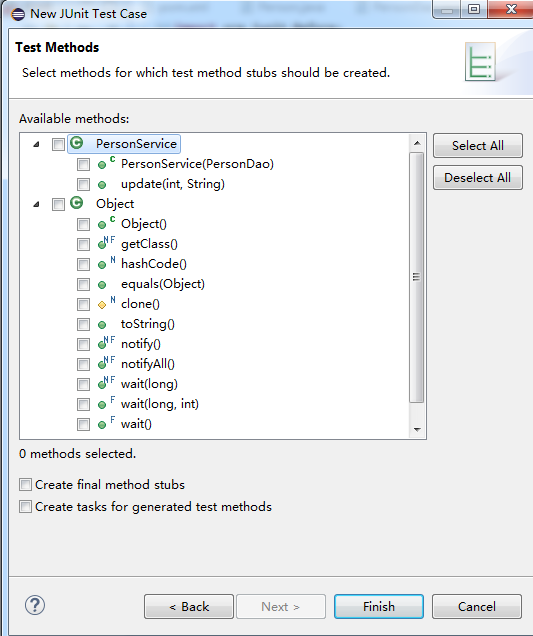Click the hashCode() native method icon
This screenshot has width=533, height=636.
106,263
